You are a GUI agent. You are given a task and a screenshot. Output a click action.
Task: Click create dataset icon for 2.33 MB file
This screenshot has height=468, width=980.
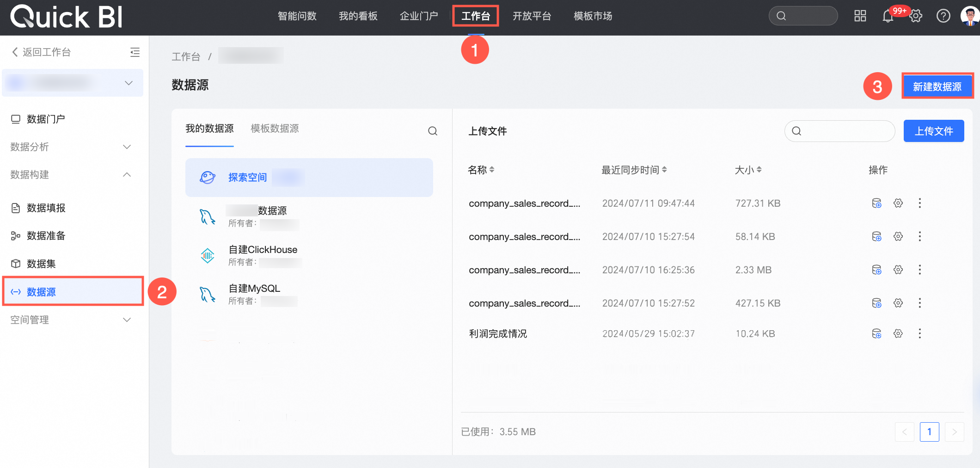876,270
